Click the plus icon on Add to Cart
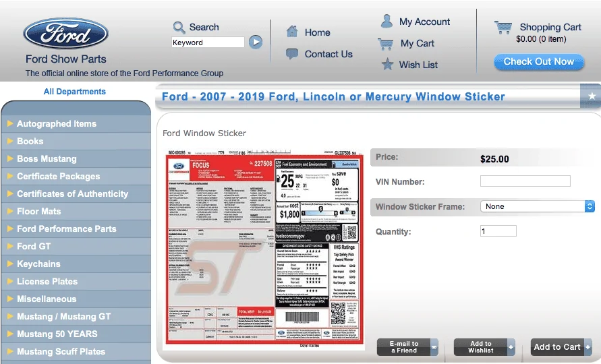The width and height of the screenshot is (601, 364). click(x=588, y=347)
